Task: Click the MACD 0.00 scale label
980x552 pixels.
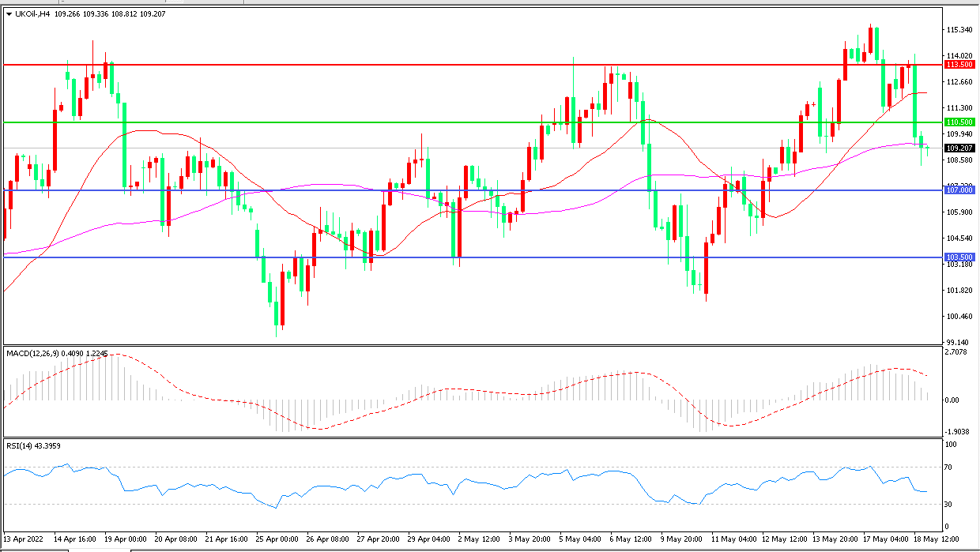Action: [955, 400]
